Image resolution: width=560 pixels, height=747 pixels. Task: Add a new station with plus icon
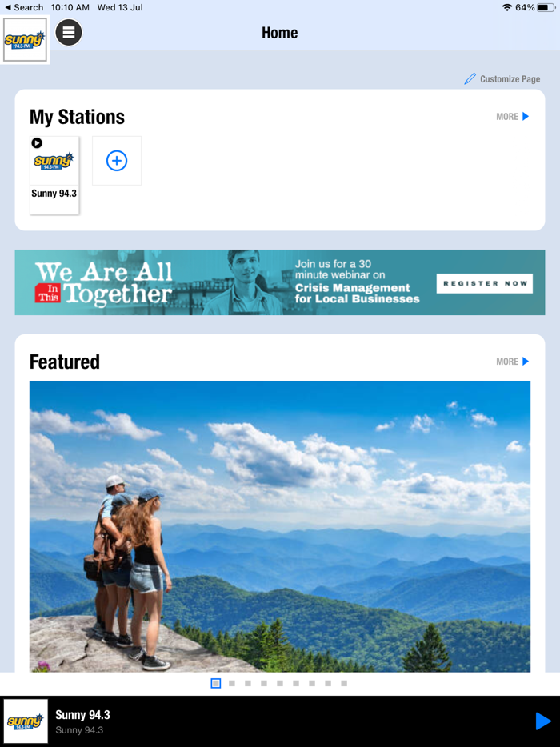(117, 161)
